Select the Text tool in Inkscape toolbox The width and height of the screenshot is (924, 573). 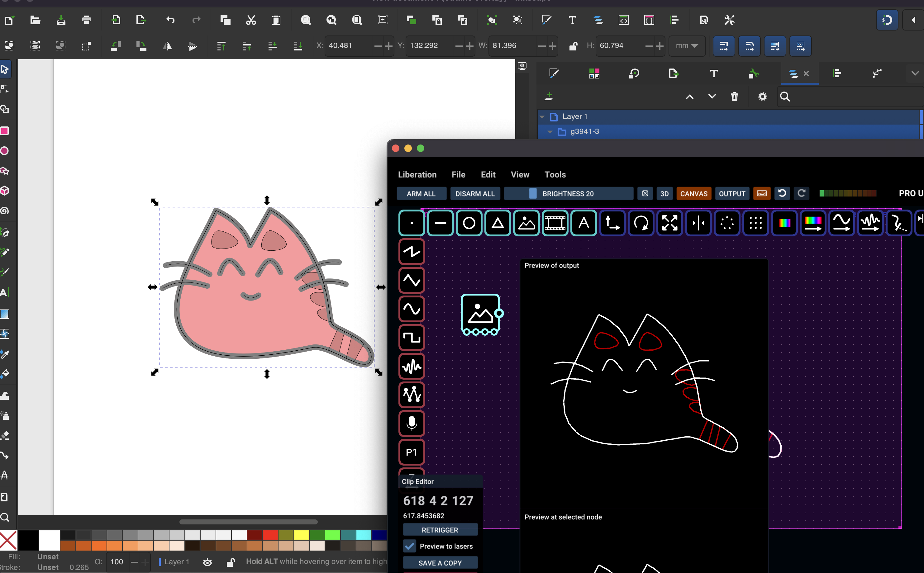pyautogui.click(x=5, y=292)
